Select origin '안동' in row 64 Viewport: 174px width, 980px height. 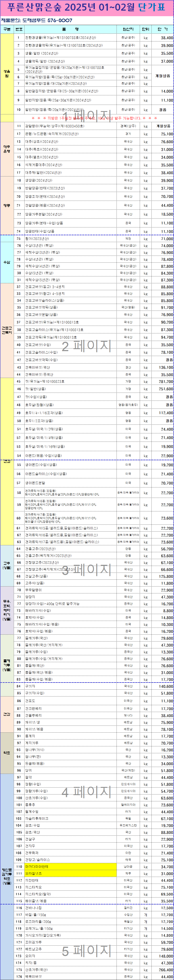(128, 549)
